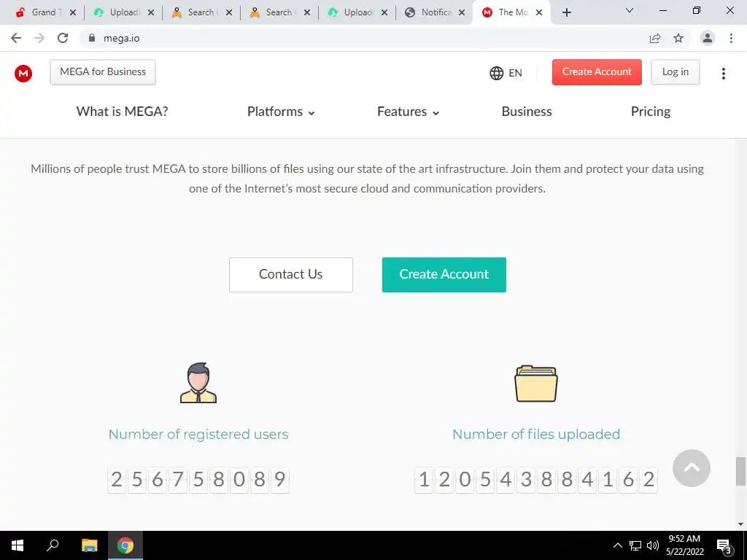Click the Number of files uploaded heading

tap(536, 435)
